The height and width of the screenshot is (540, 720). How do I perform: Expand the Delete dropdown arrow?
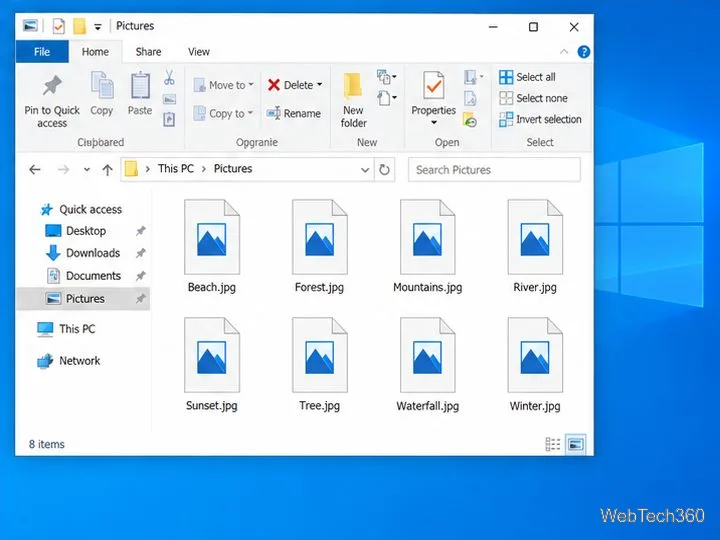tap(320, 84)
